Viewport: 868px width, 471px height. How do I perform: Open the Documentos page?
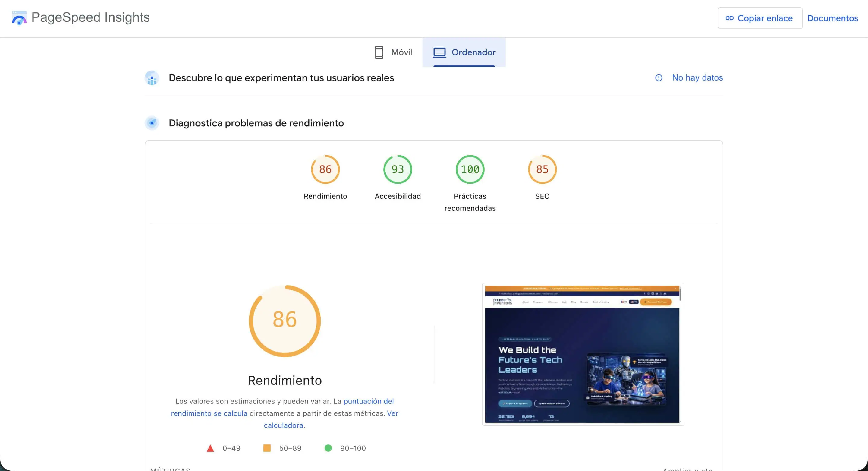point(833,18)
